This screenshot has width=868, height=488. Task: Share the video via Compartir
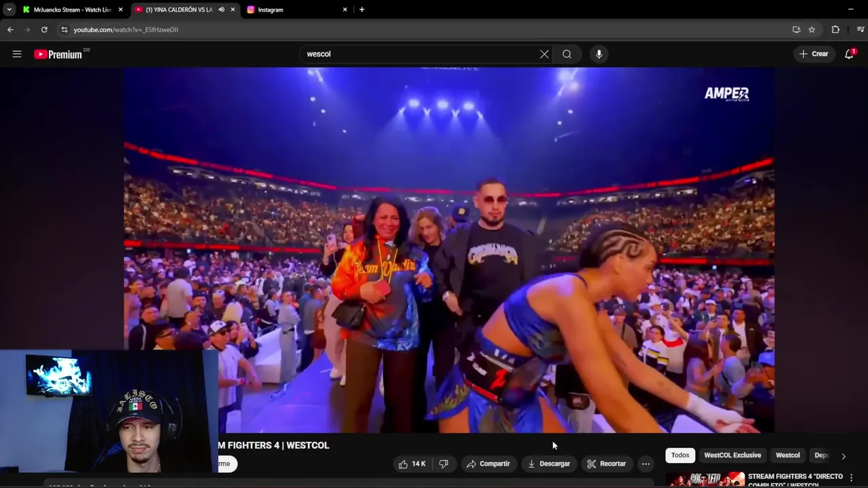tap(488, 464)
